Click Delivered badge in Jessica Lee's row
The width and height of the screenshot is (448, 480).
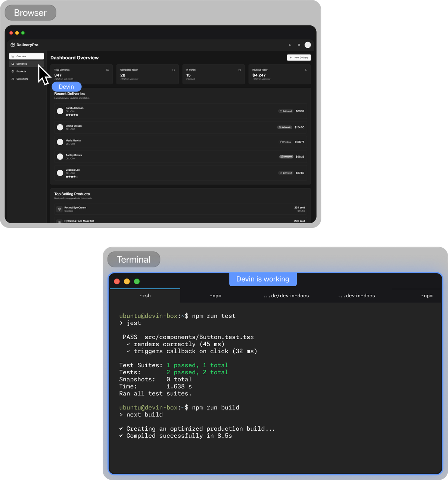[x=286, y=173]
